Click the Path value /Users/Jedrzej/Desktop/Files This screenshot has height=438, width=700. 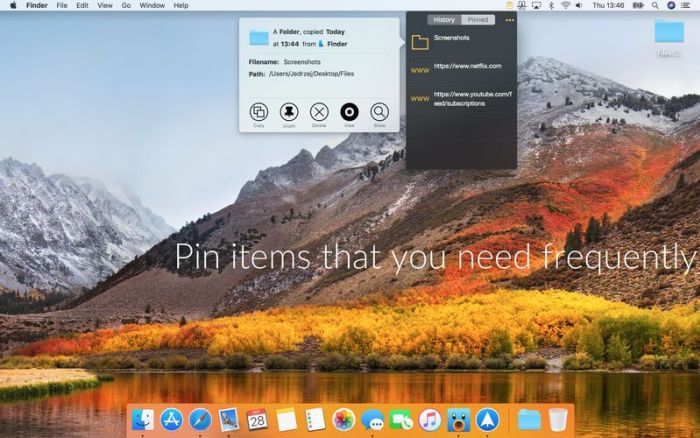coord(312,74)
